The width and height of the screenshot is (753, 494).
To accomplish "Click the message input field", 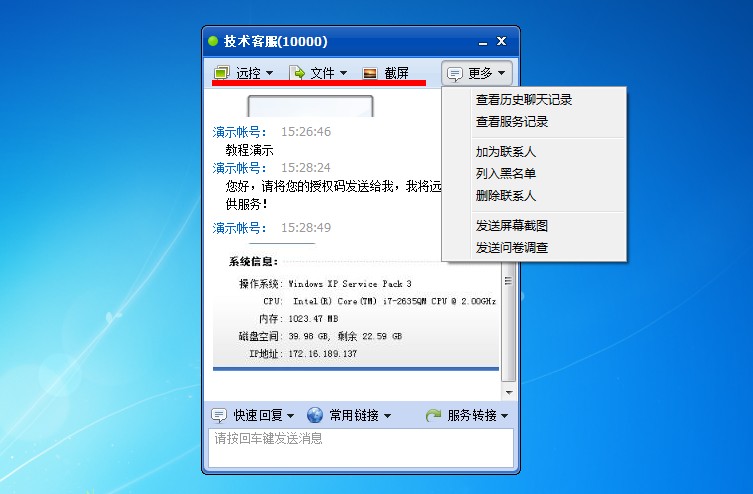I will (361, 448).
